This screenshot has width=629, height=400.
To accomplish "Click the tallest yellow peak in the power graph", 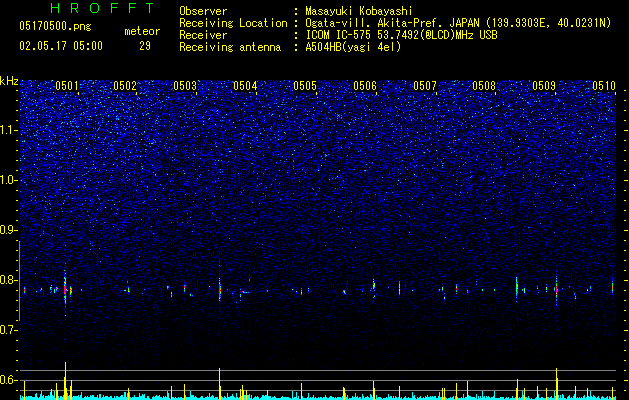I will click(x=65, y=380).
